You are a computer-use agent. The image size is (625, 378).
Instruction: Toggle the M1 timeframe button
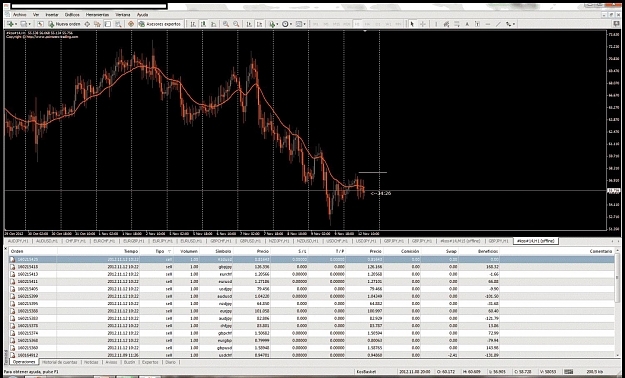[316, 24]
